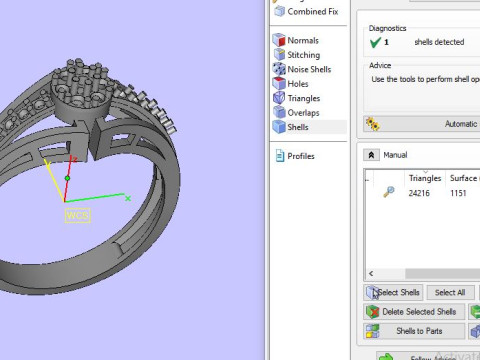Click the Profiles label
480x360 pixels.
301,156
